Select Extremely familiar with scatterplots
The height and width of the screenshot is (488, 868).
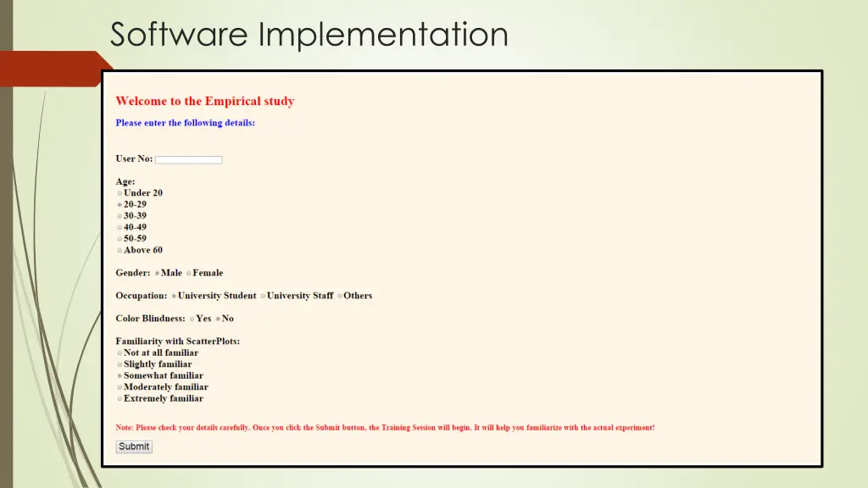point(120,398)
